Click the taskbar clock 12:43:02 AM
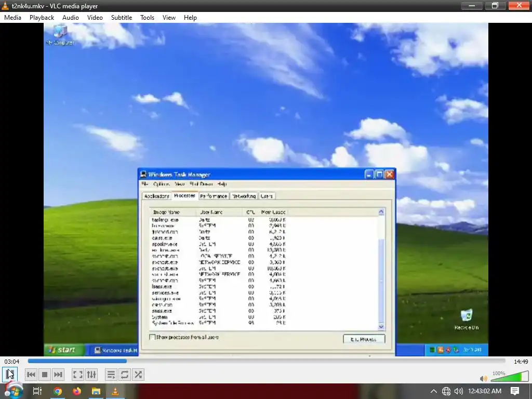This screenshot has height=399, width=532. click(x=485, y=391)
